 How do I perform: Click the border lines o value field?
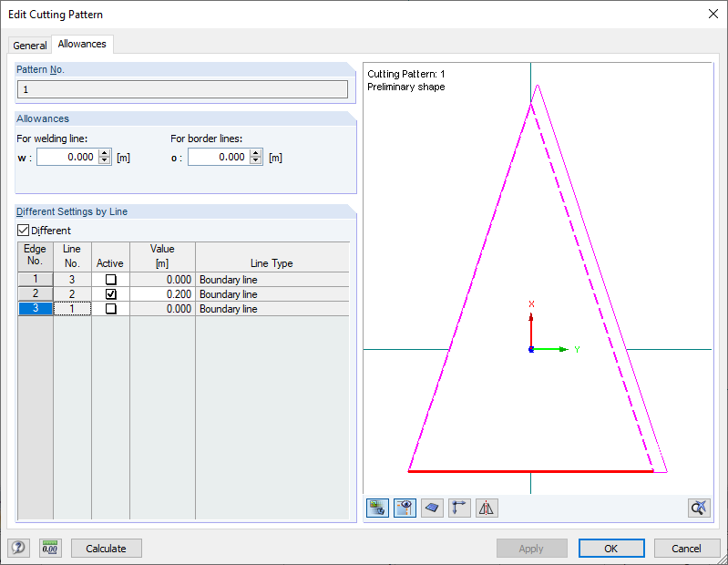pos(220,157)
